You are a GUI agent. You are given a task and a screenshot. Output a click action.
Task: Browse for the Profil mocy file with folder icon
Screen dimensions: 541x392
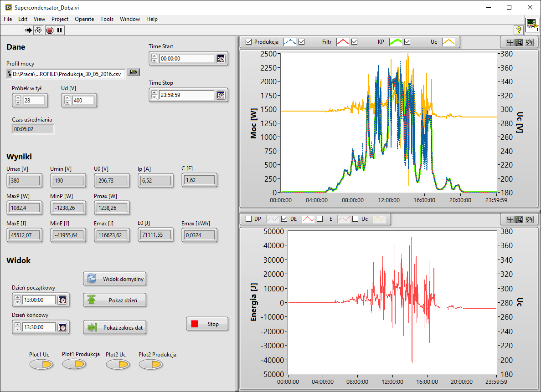[134, 72]
